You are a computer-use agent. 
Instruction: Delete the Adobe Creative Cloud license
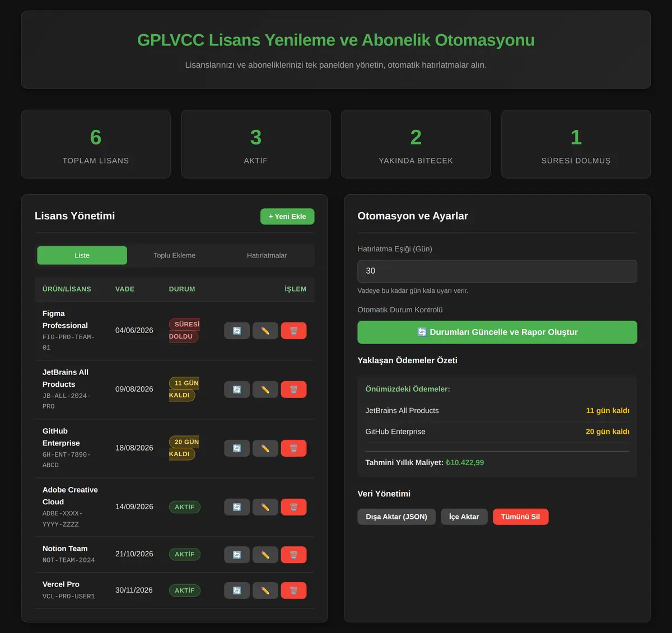(x=293, y=507)
